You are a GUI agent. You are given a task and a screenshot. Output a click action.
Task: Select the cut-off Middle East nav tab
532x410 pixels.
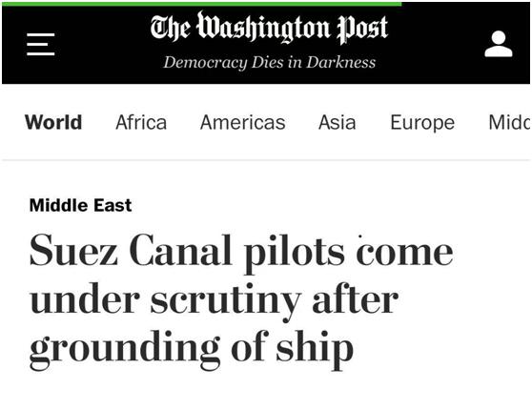point(510,122)
